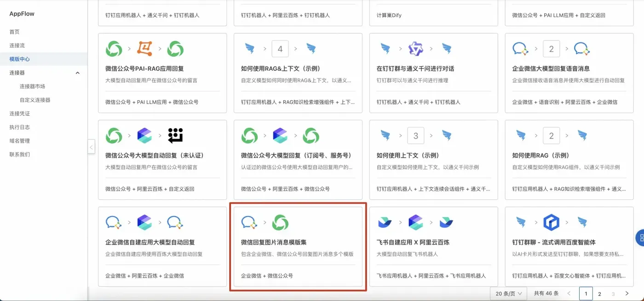
Task: Click last WeChat icon in 订阅号、服务号 card
Action: coord(311,136)
